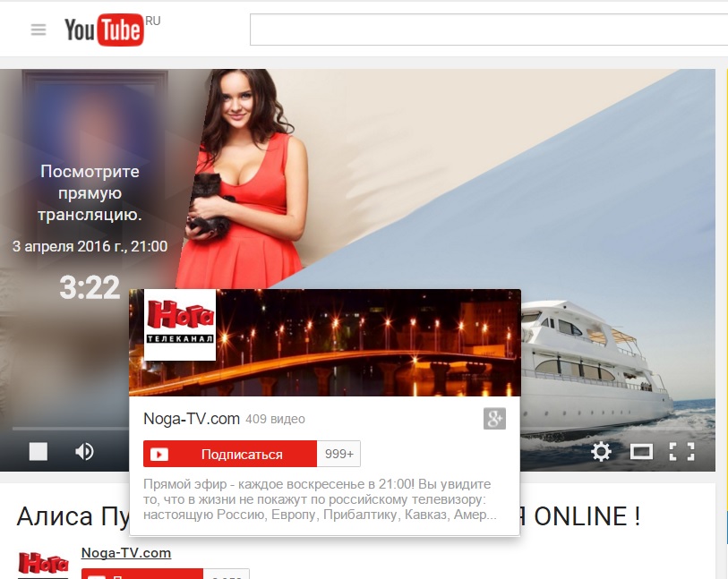Open the Google+ page from popup card
The image size is (728, 579).
click(x=494, y=419)
